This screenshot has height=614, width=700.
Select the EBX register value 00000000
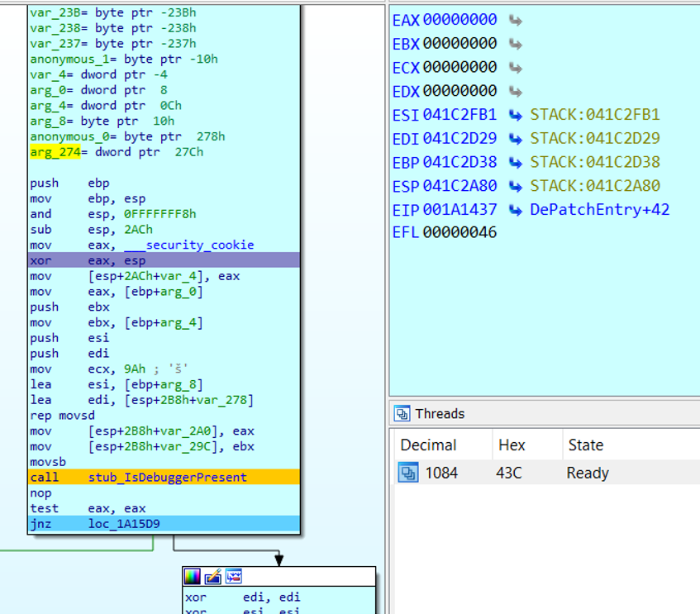(460, 43)
